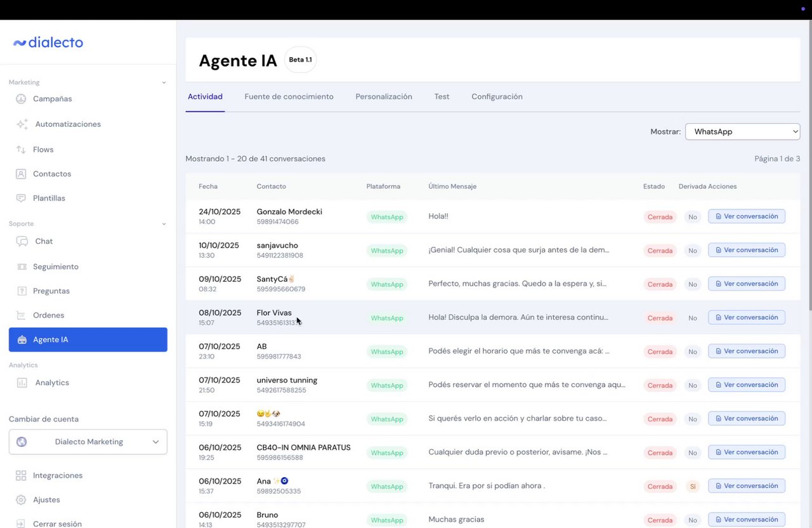This screenshot has height=528, width=812.
Task: Open the Mostrar WhatsApp dropdown
Action: tap(742, 131)
